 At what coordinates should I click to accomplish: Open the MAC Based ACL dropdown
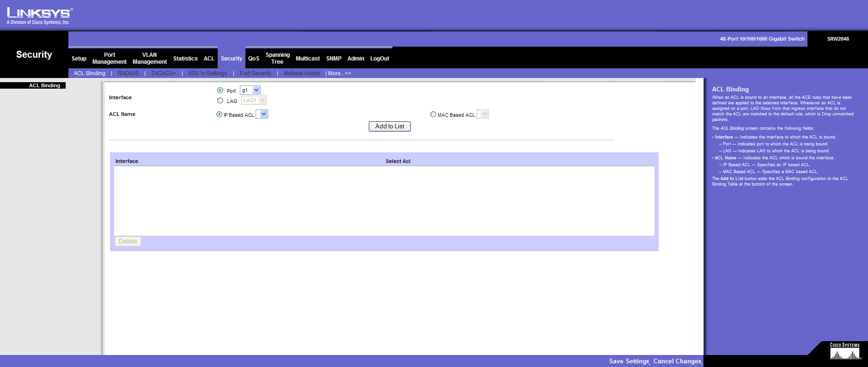pyautogui.click(x=483, y=114)
